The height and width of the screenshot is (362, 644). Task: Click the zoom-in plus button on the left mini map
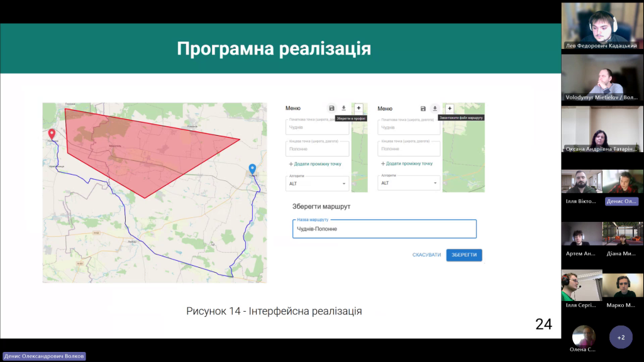tap(358, 109)
